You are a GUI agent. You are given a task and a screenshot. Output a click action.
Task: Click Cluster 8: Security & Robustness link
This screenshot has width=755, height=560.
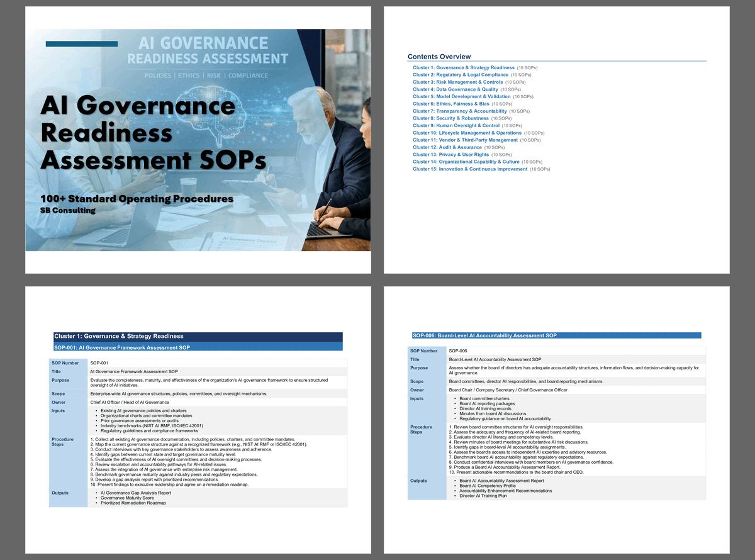pos(450,118)
